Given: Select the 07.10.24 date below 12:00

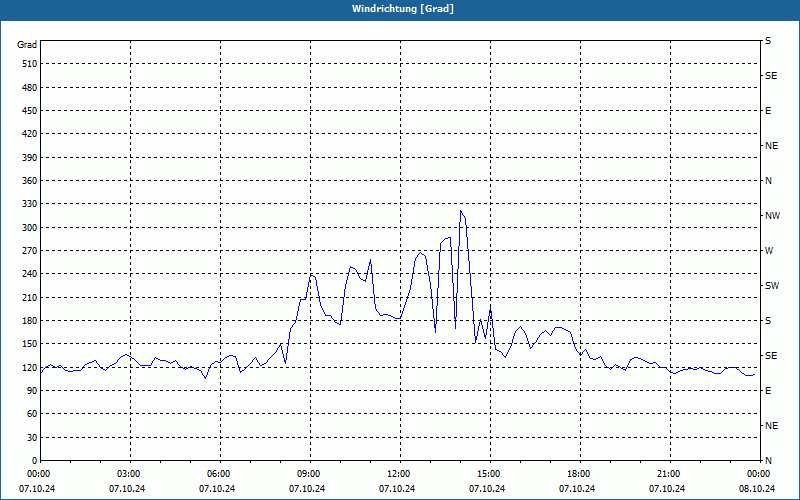Looking at the screenshot, I should coord(397,489).
